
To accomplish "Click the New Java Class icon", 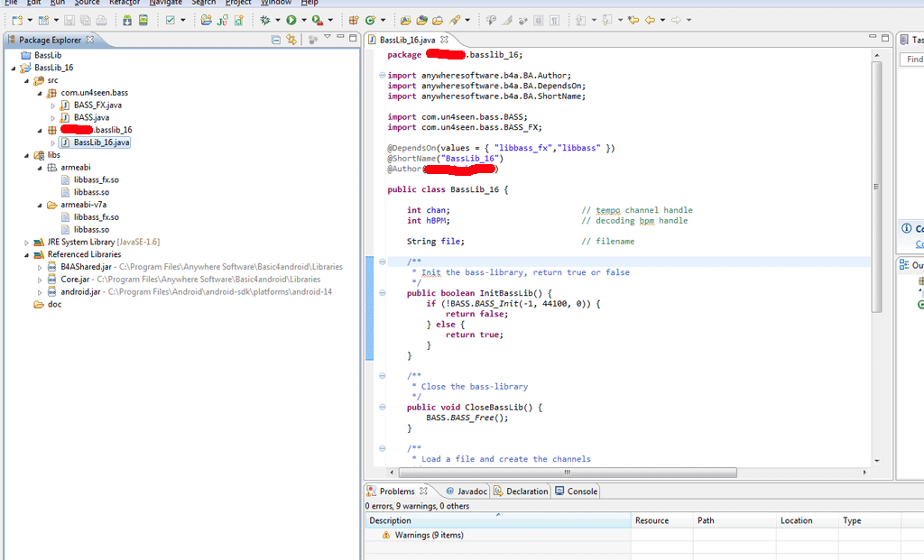I will click(370, 21).
